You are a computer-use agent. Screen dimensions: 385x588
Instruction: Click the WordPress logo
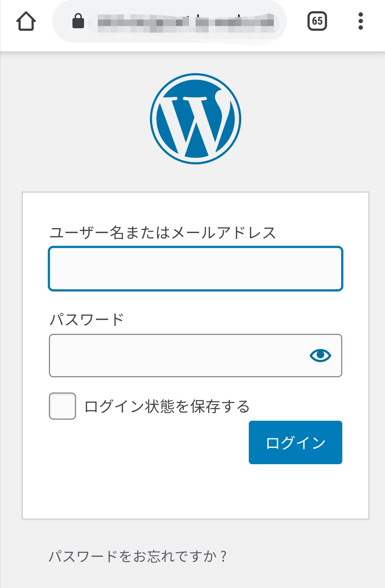(x=196, y=119)
